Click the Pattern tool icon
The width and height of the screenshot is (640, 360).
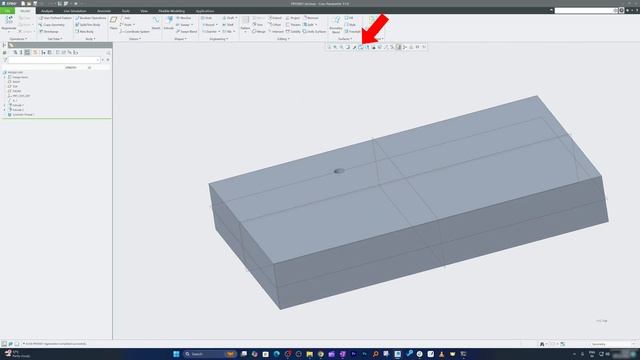(245, 23)
